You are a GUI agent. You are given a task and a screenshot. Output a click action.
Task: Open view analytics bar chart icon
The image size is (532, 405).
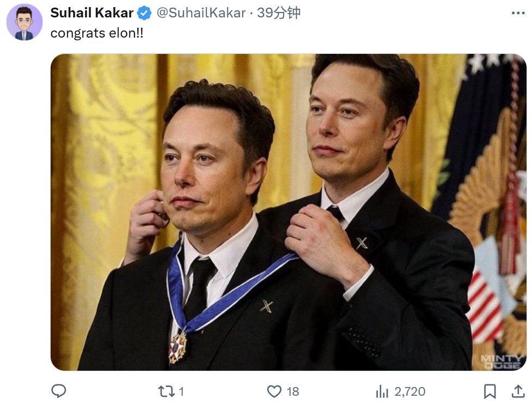coord(382,391)
